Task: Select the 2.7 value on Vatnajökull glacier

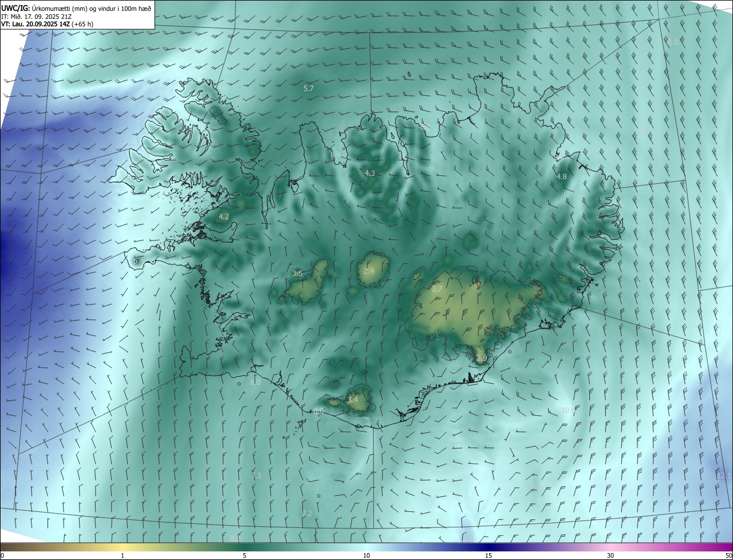Action: [x=436, y=289]
